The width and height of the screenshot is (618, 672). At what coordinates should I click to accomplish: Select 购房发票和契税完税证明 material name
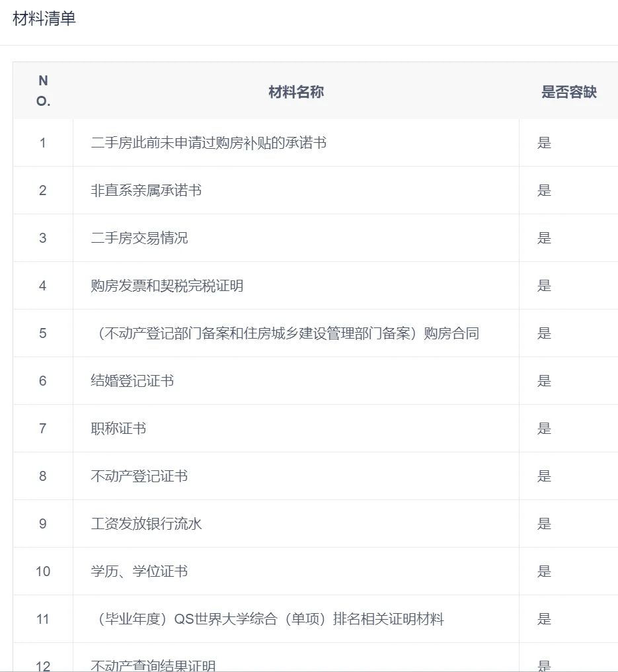click(167, 286)
